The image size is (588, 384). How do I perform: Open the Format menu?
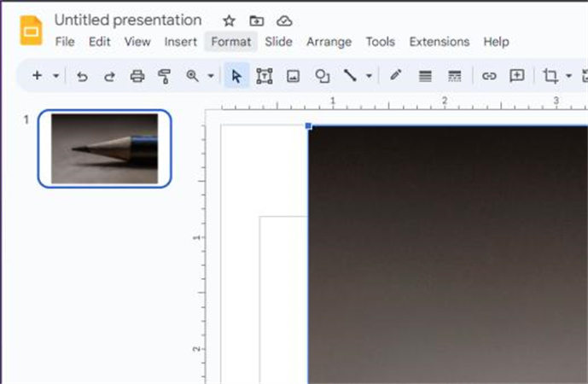point(230,41)
